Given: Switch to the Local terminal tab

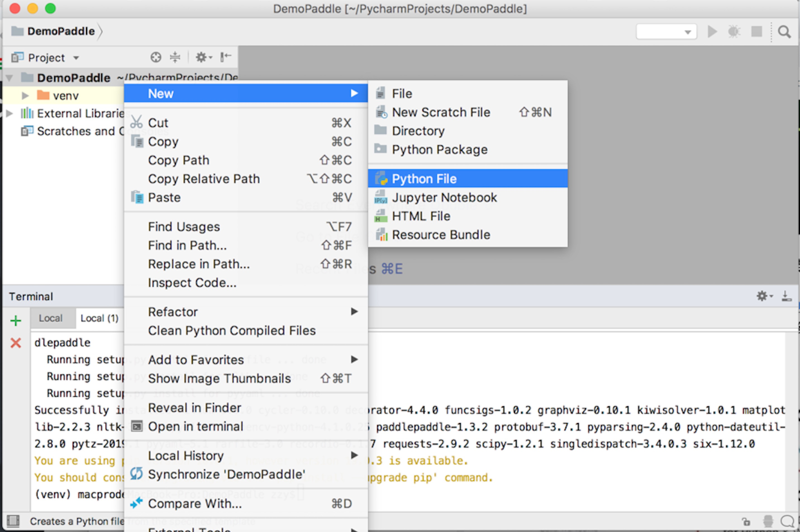Looking at the screenshot, I should tap(53, 318).
